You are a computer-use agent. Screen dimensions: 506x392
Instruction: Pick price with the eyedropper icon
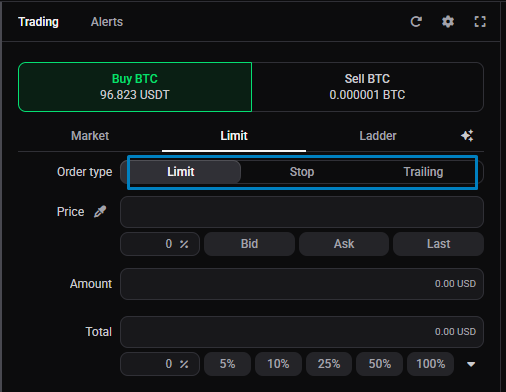(x=100, y=211)
